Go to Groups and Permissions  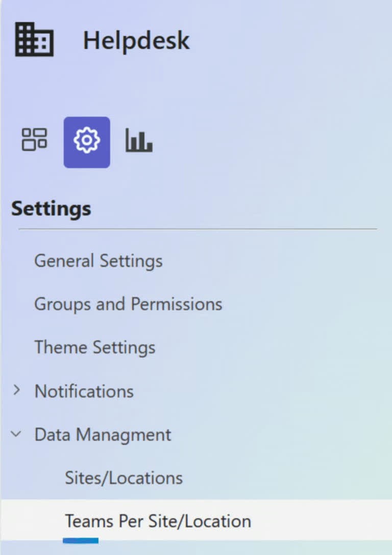tap(128, 304)
